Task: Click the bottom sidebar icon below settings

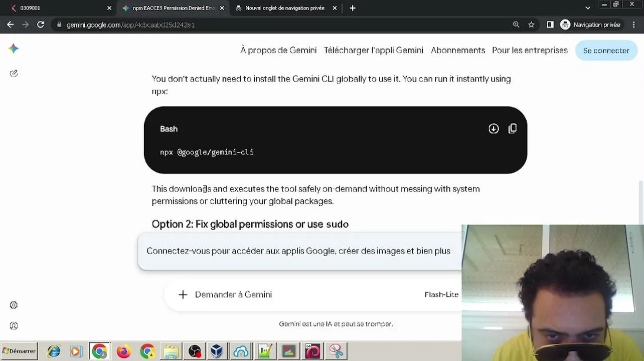Action: 14,325
